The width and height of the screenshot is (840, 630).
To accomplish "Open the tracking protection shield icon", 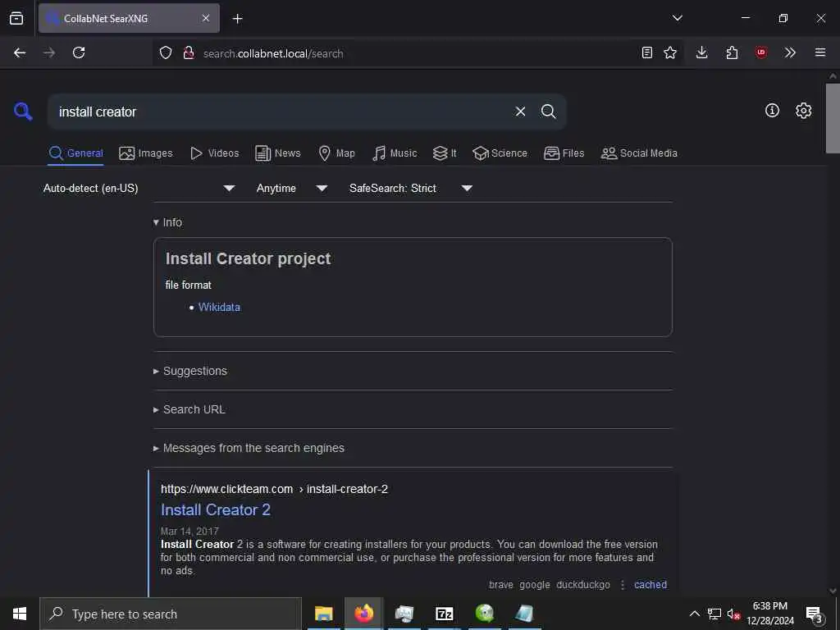I will tap(166, 52).
